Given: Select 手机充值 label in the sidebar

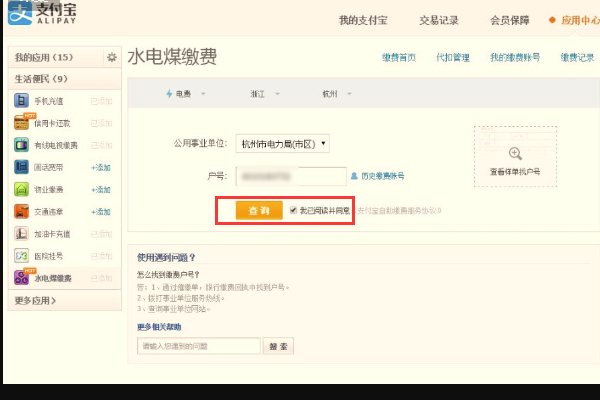Looking at the screenshot, I should (49, 101).
